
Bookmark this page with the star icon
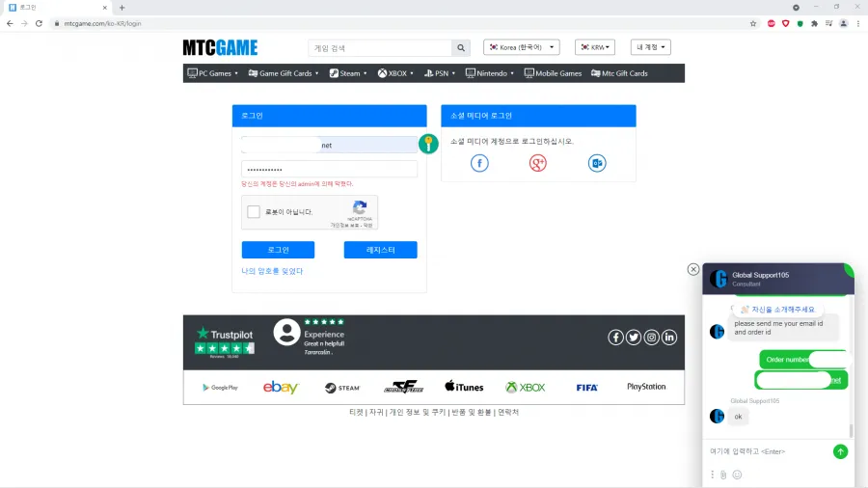point(753,23)
